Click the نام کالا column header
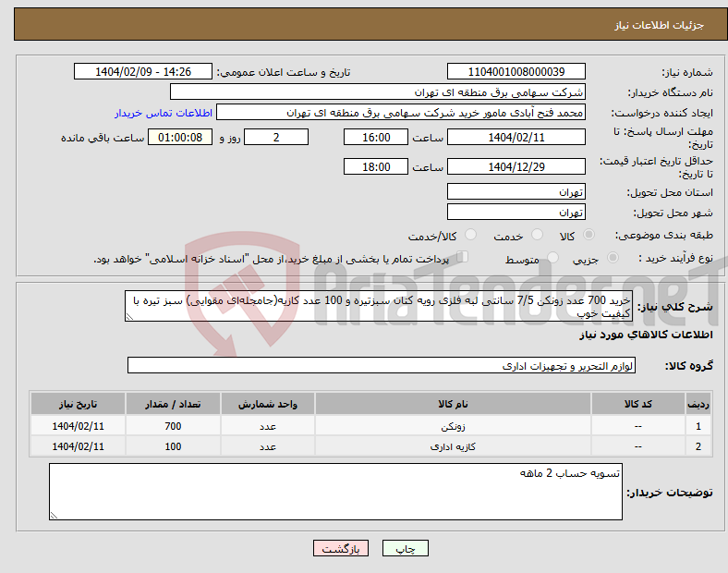The width and height of the screenshot is (728, 573). [453, 404]
